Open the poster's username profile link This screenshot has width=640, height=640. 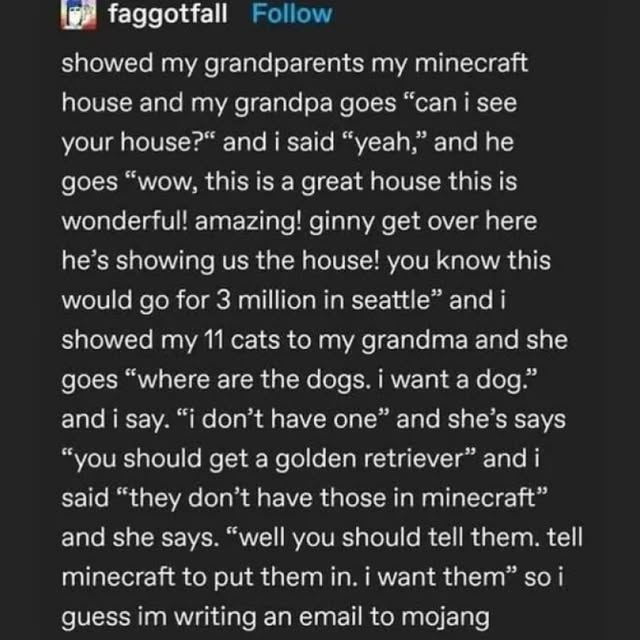[166, 14]
